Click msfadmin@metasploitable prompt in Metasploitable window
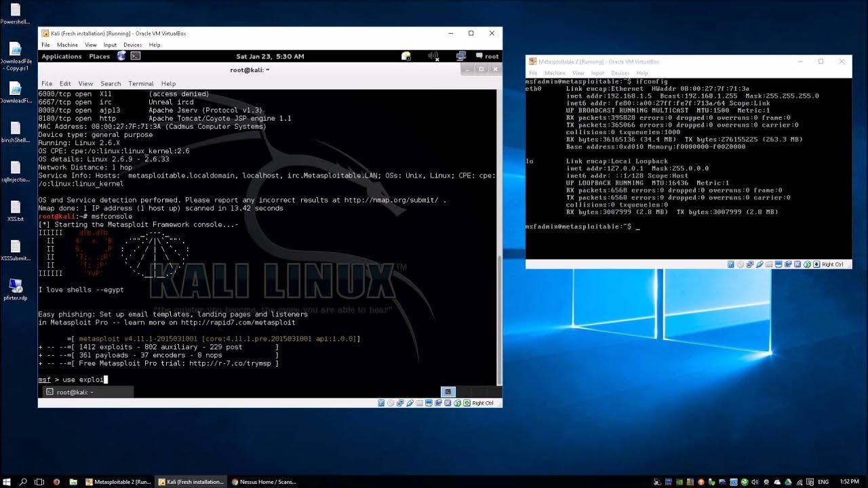Image resolution: width=868 pixels, height=488 pixels. [578, 226]
